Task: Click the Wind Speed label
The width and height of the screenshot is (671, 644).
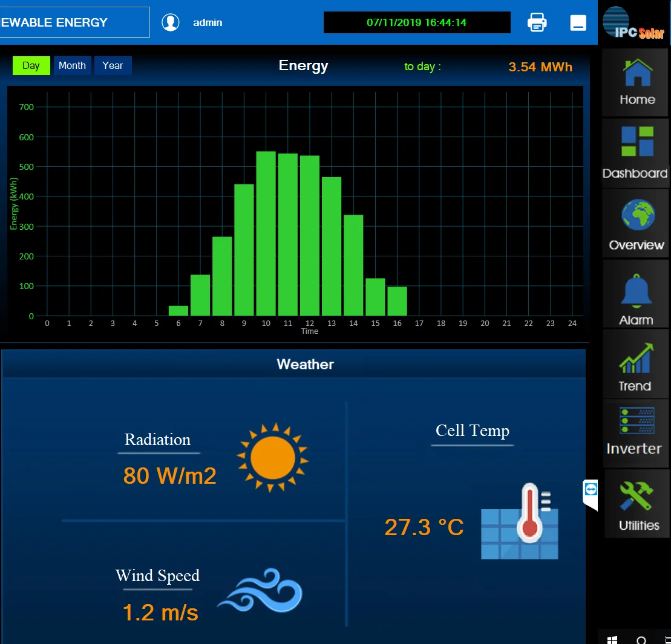Action: (157, 576)
